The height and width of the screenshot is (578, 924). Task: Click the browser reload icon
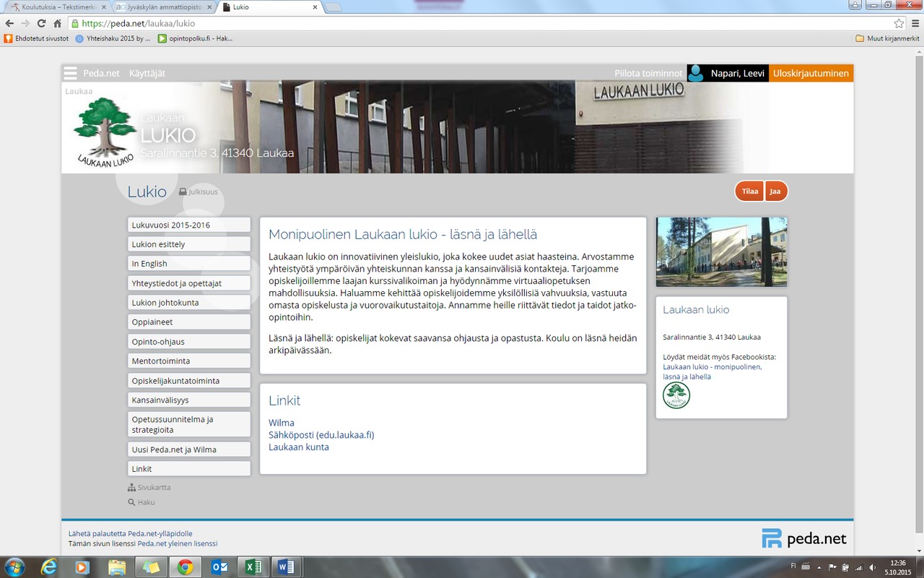pos(41,23)
